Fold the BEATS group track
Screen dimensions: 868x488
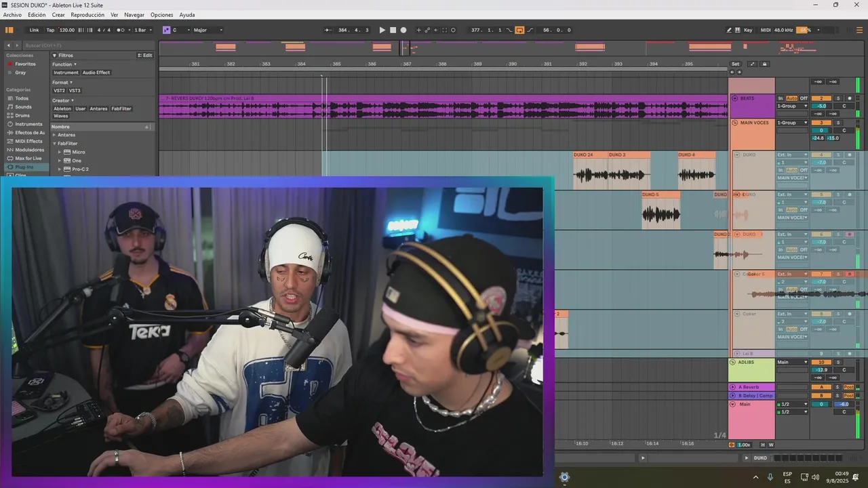click(x=735, y=98)
